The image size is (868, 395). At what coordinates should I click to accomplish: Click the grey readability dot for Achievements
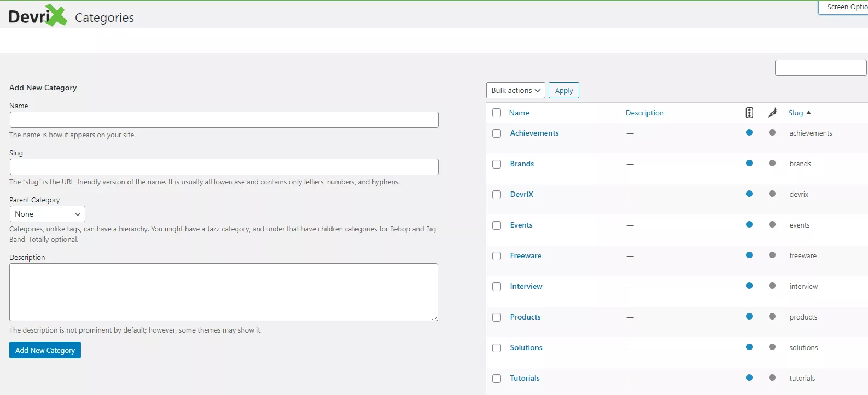(772, 132)
